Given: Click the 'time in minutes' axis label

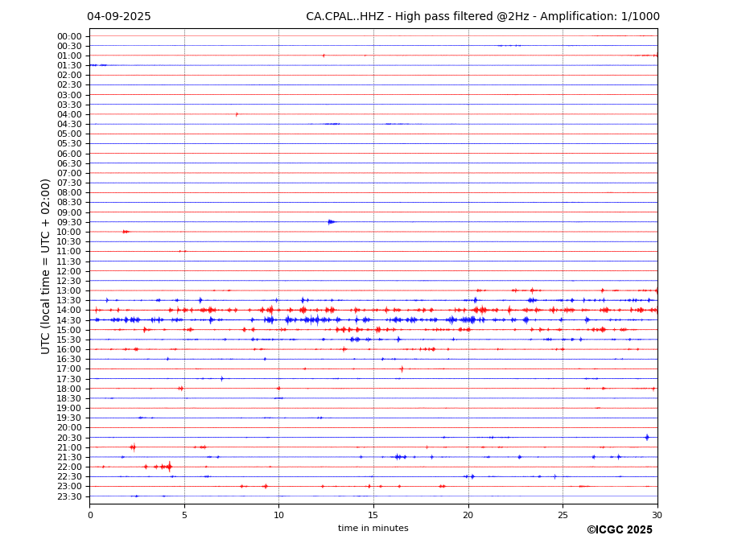Looking at the screenshot, I should tap(373, 528).
